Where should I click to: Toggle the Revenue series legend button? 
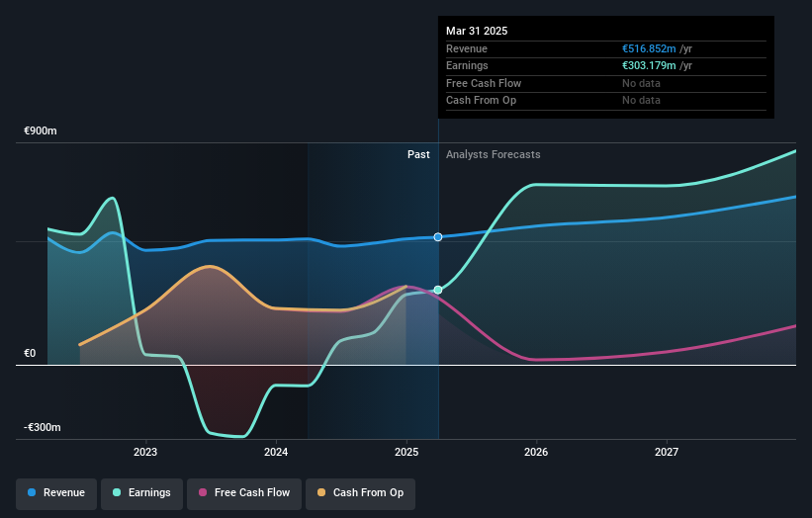click(56, 493)
